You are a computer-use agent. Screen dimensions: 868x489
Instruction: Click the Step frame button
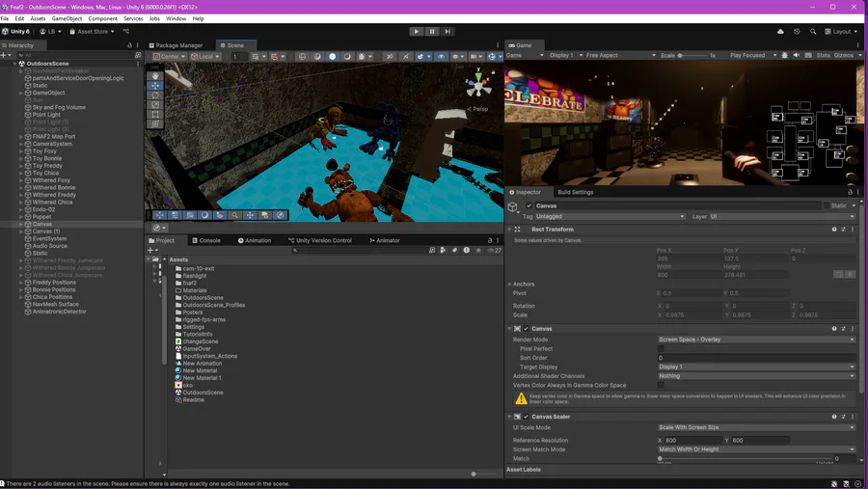pyautogui.click(x=448, y=32)
